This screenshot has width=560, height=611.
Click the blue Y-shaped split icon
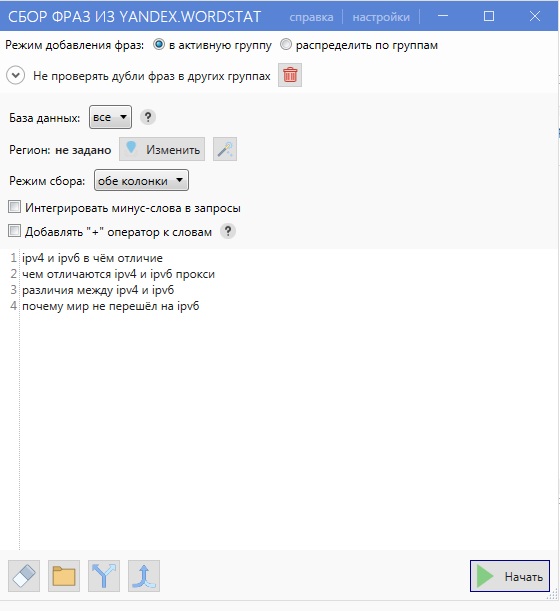coord(104,576)
